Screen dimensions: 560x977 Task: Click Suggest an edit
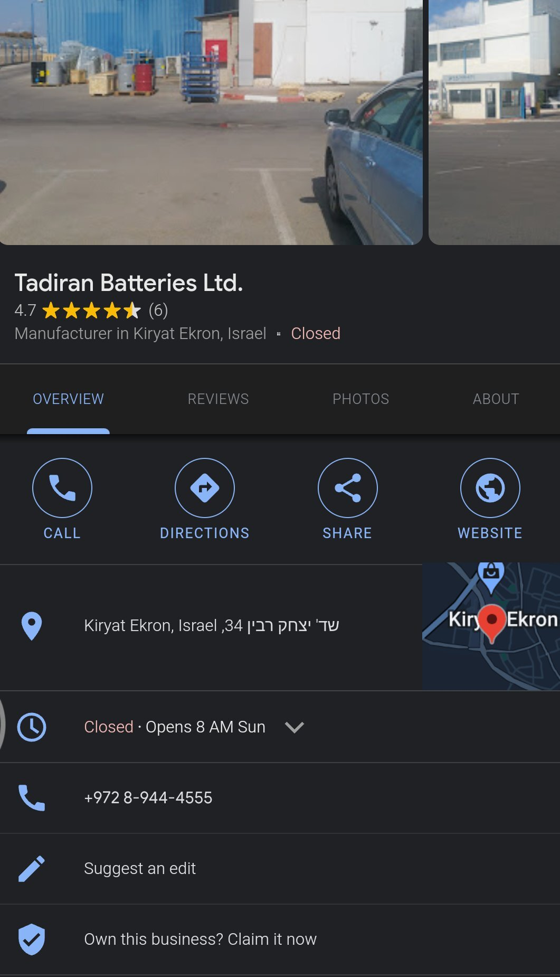click(x=140, y=868)
